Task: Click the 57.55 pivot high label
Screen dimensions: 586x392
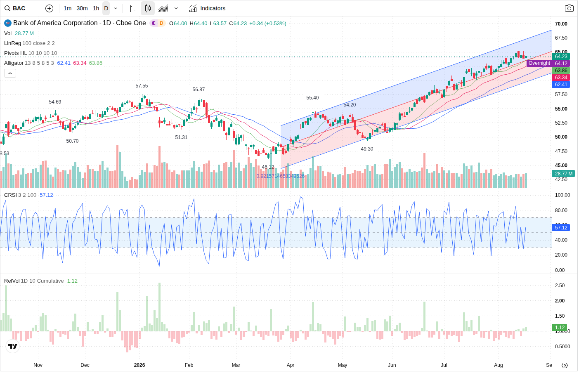Action: tap(142, 86)
